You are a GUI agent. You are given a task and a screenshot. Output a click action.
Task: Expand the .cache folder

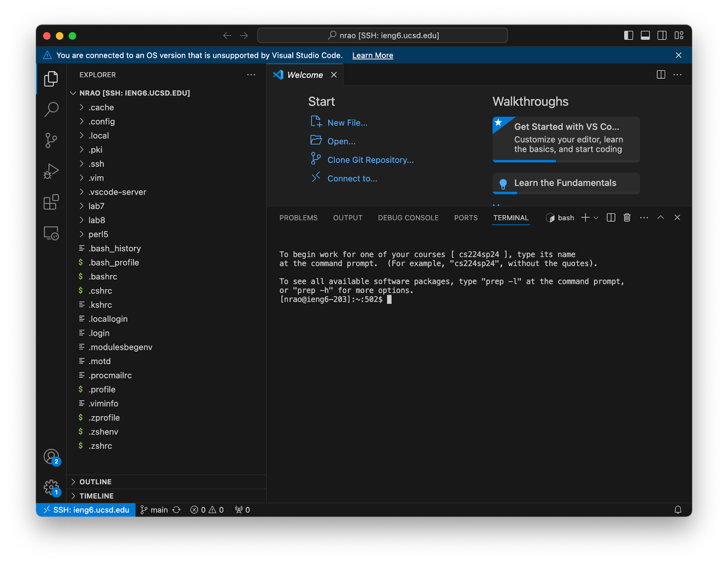[166, 107]
